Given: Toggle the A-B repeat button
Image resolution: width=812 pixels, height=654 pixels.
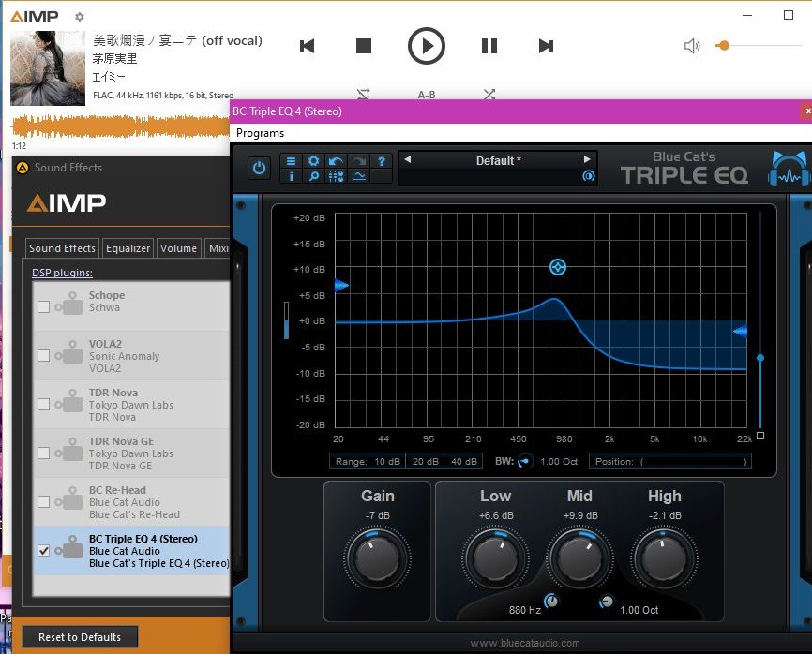Looking at the screenshot, I should click(427, 95).
